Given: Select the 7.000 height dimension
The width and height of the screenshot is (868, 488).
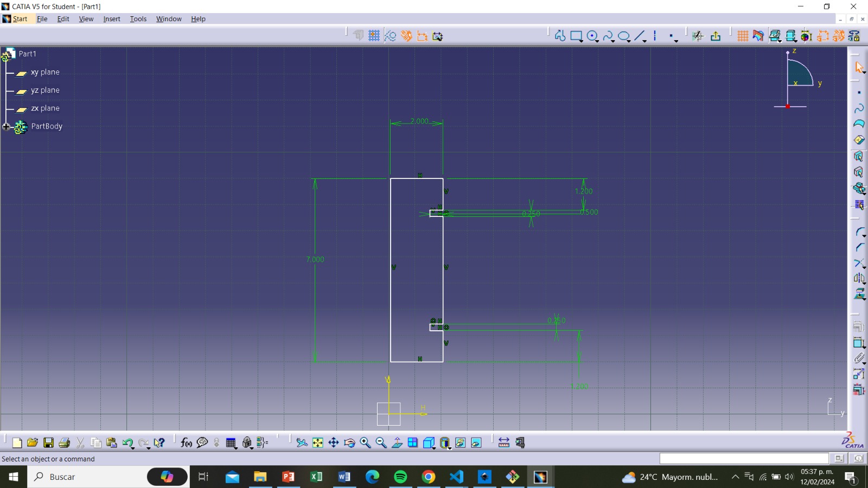Looking at the screenshot, I should (315, 259).
